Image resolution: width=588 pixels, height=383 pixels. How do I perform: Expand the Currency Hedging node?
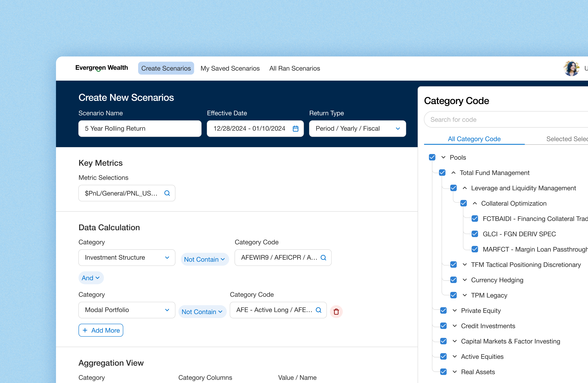pyautogui.click(x=464, y=280)
